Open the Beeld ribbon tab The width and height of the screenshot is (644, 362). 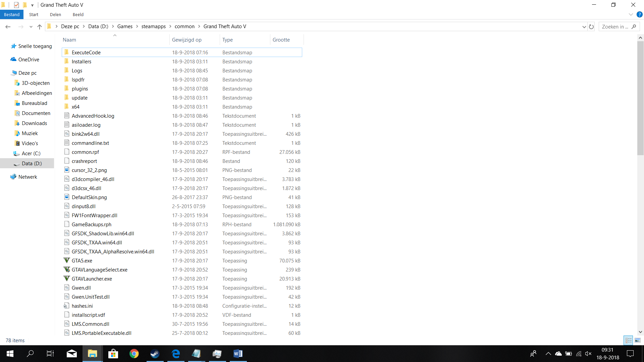(x=78, y=14)
